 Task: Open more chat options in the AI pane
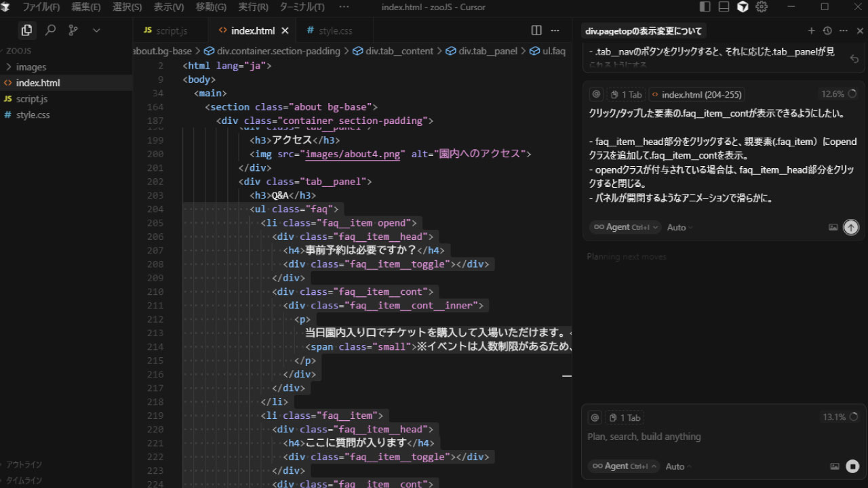click(x=844, y=30)
